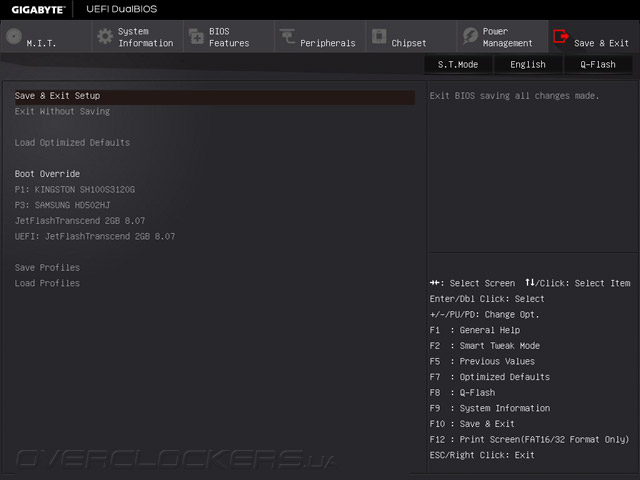This screenshot has height=480, width=640.
Task: Click the red Save & Exit icon
Action: point(561,36)
